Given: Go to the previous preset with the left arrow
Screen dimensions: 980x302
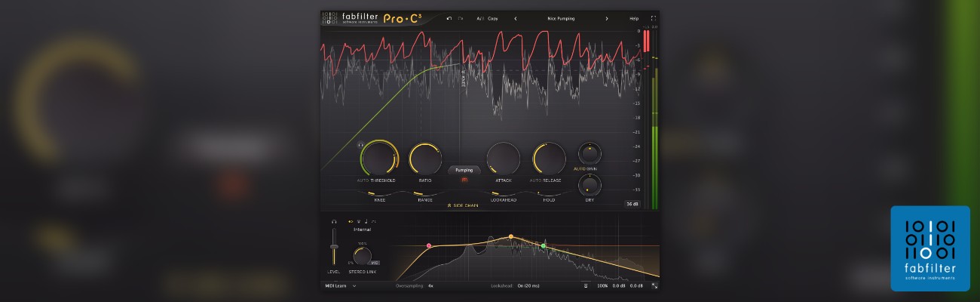Looking at the screenshot, I should 516,18.
